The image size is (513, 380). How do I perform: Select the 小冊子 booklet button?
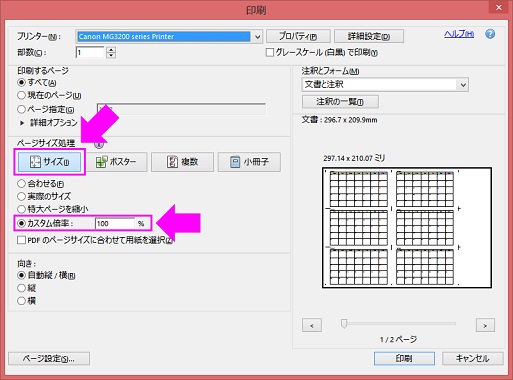point(249,162)
